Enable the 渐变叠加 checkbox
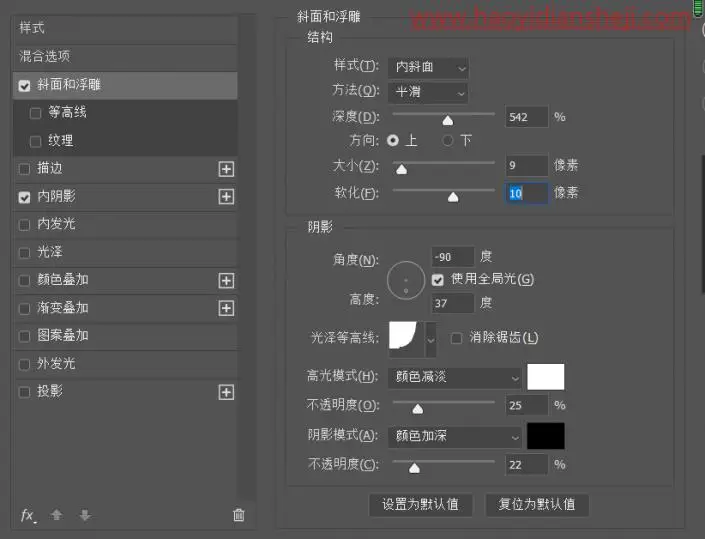Screen dimensions: 705x539 pyautogui.click(x=24, y=309)
